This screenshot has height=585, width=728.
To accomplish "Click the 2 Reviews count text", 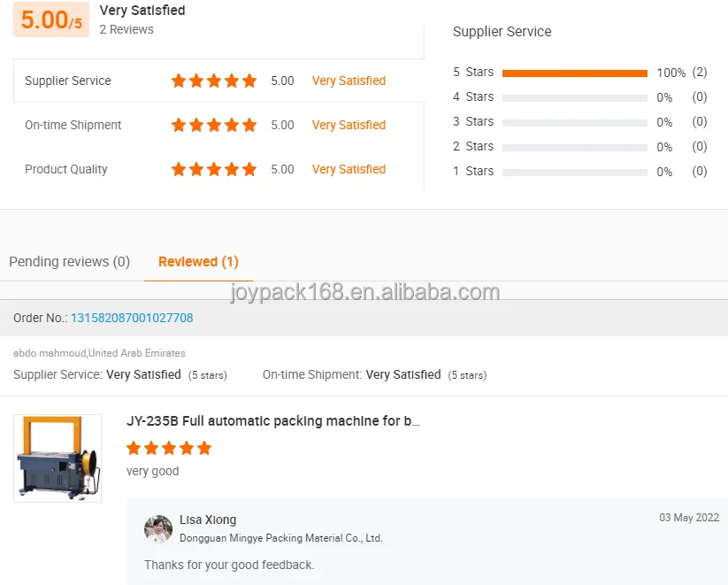I will [x=126, y=29].
